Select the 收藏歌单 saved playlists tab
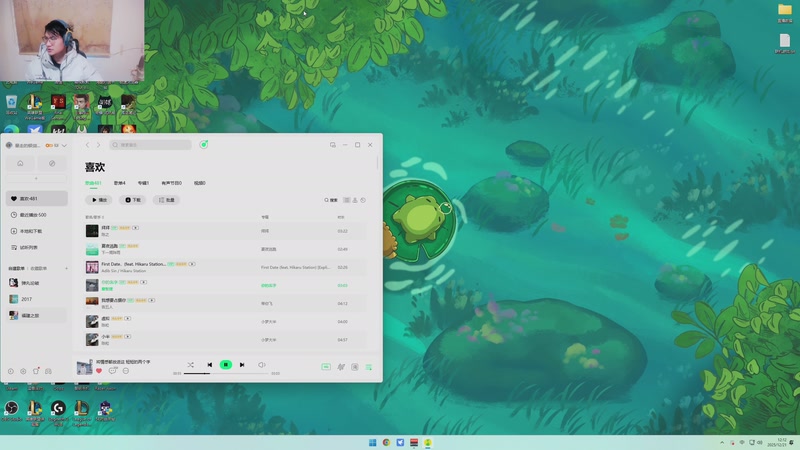The image size is (800, 450). point(39,268)
